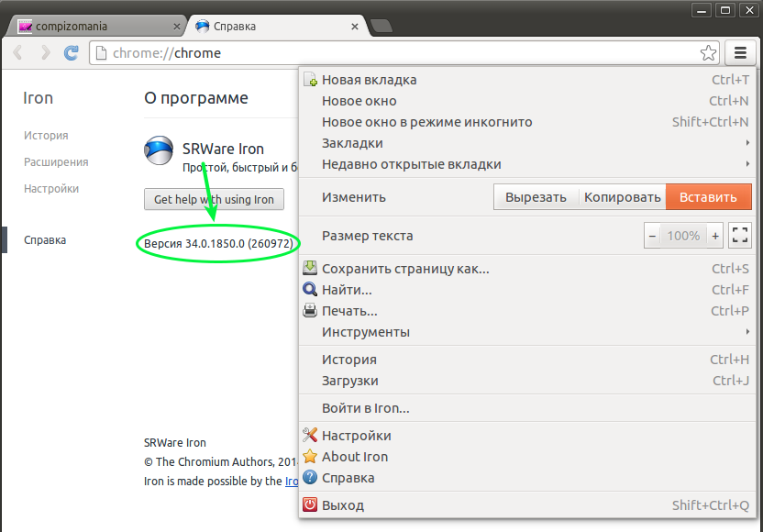This screenshot has height=532, width=763.
Task: Click the save-page disk icon
Action: pos(310,268)
